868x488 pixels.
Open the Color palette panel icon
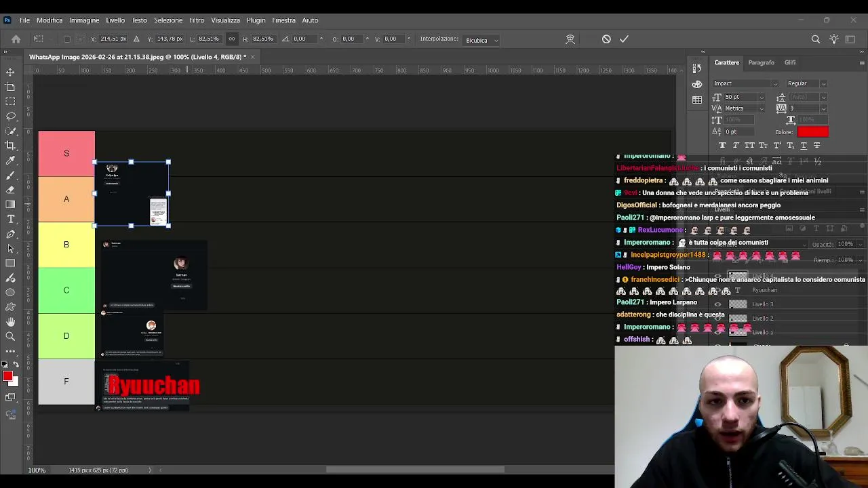tap(696, 84)
